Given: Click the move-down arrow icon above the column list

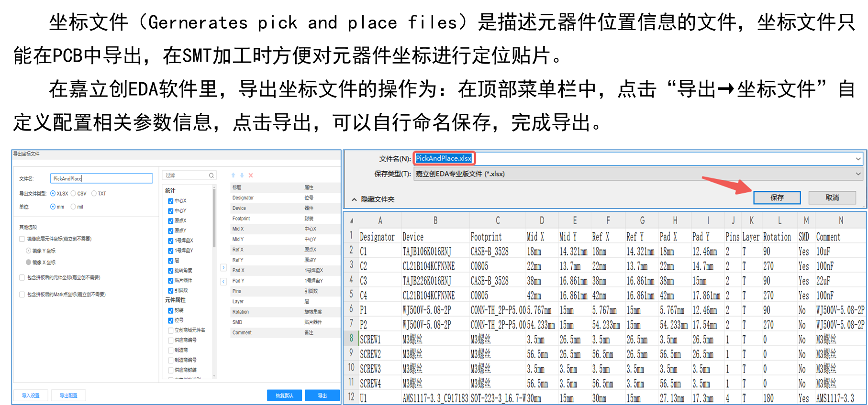Looking at the screenshot, I should point(242,175).
